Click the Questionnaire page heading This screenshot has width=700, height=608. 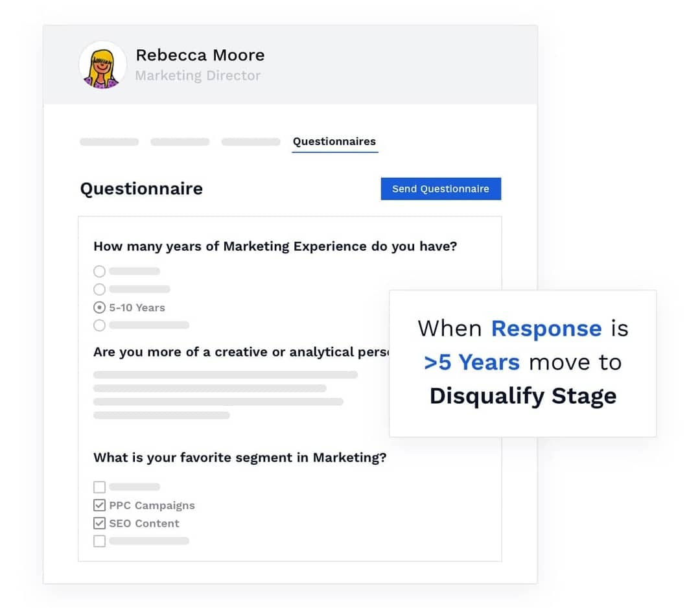coord(141,189)
